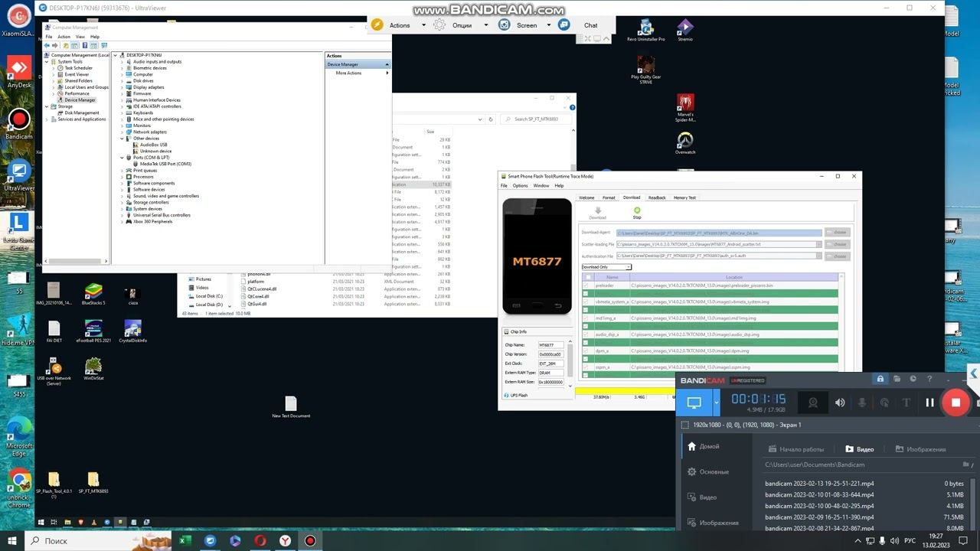Click choose button for Download-Agent
Screen dimensions: 980x551
[838, 233]
